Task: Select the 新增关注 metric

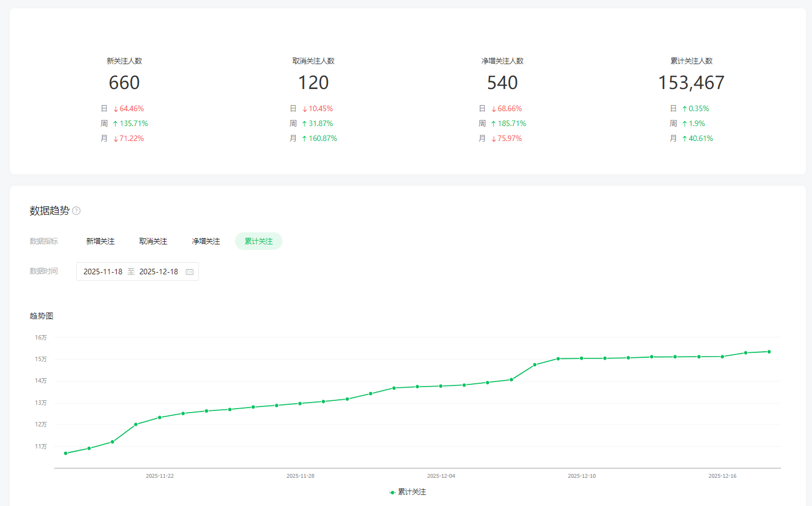Action: pos(100,241)
